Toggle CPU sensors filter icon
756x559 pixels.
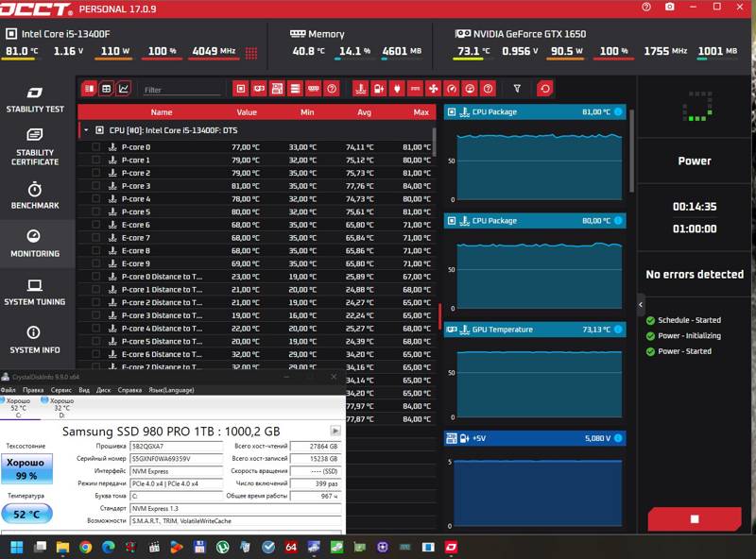point(241,89)
